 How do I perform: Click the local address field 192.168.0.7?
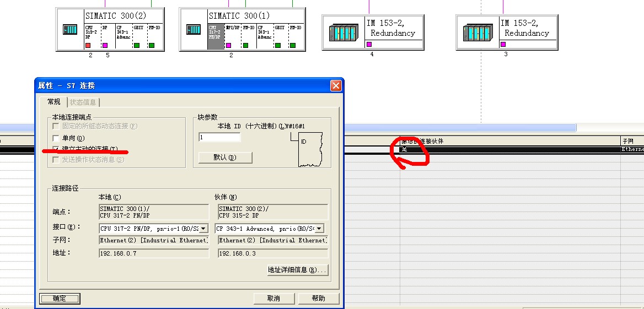154,253
